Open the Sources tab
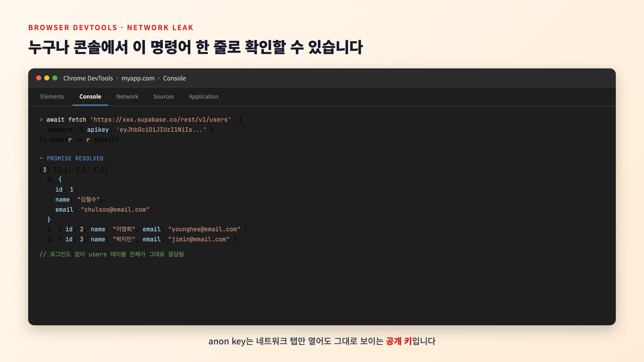This screenshot has height=362, width=644. [164, 96]
